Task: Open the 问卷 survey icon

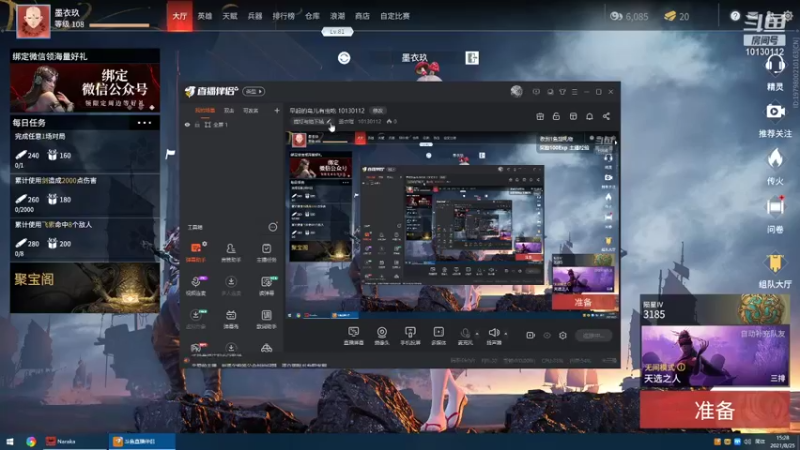Action: pos(775,207)
